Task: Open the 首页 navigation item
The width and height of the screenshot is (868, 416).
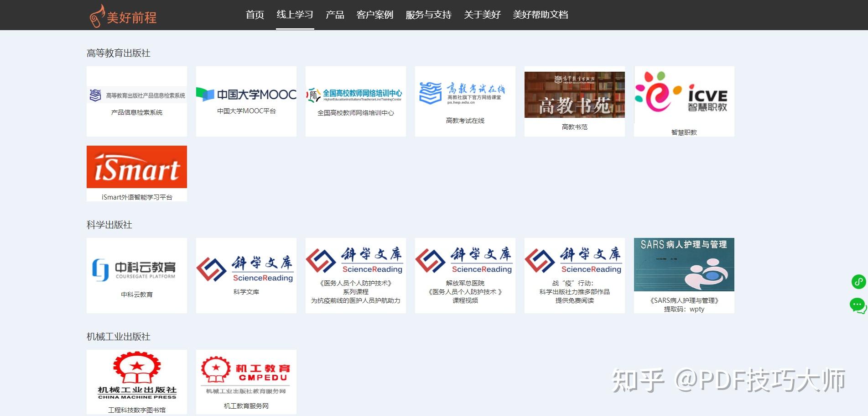Action: coord(255,15)
